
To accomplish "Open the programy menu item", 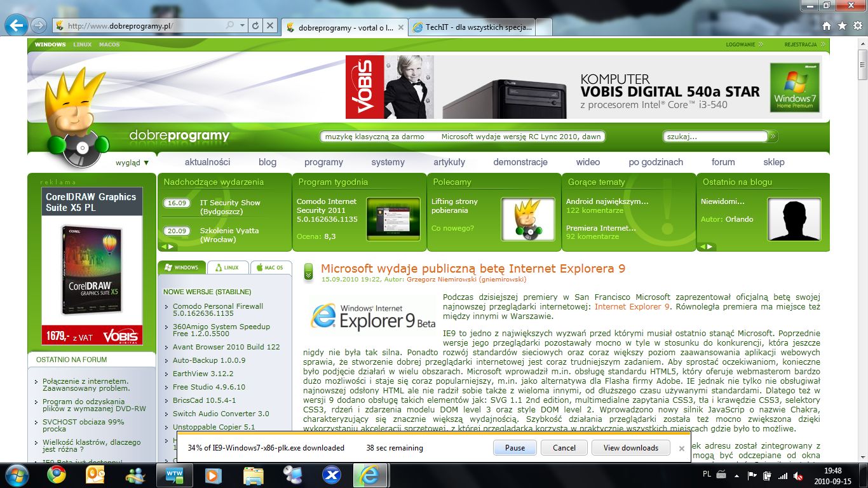I will 323,162.
